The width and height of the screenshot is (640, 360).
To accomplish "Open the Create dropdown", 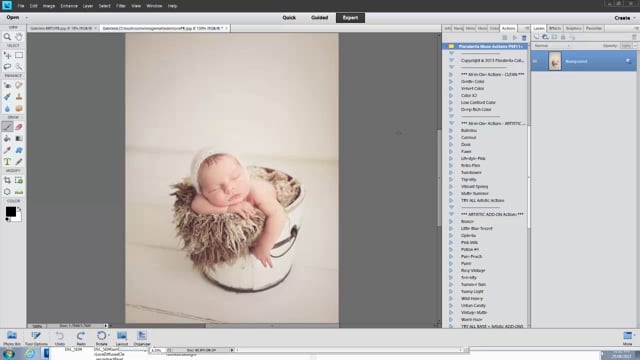I will tap(624, 18).
